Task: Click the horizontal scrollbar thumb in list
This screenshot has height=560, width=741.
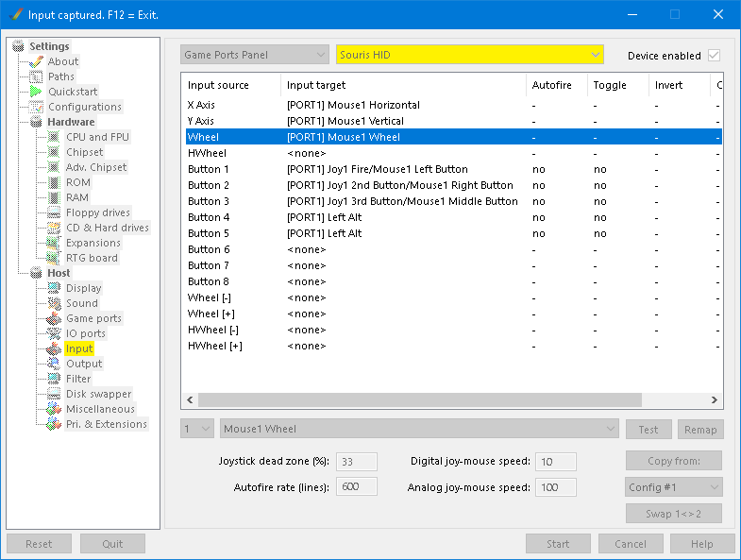Action: pyautogui.click(x=420, y=400)
